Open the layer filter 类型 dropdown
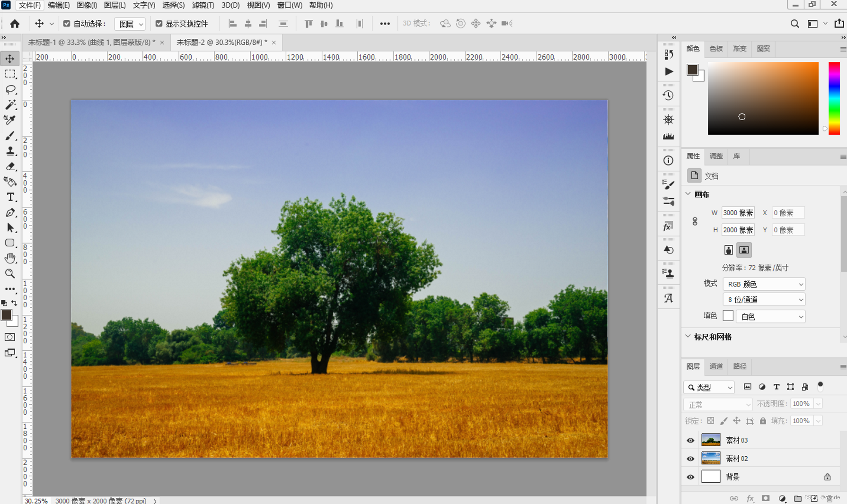 tap(708, 387)
